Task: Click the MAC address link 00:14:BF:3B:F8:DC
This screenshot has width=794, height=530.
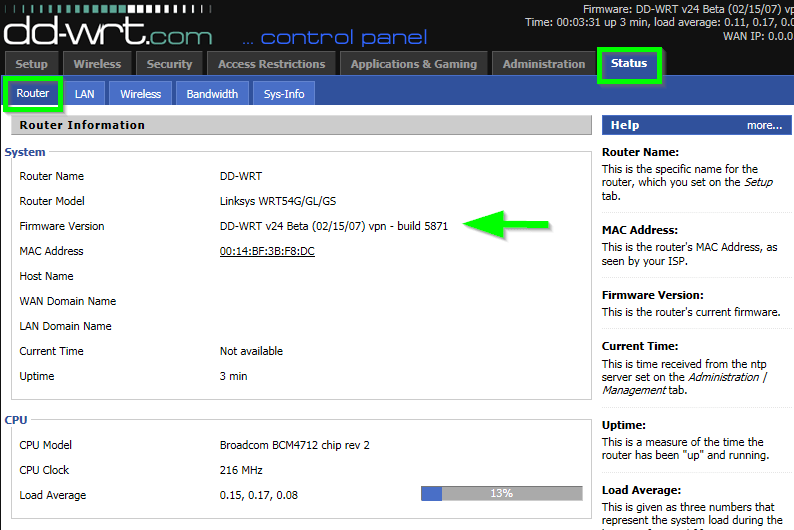Action: (267, 251)
